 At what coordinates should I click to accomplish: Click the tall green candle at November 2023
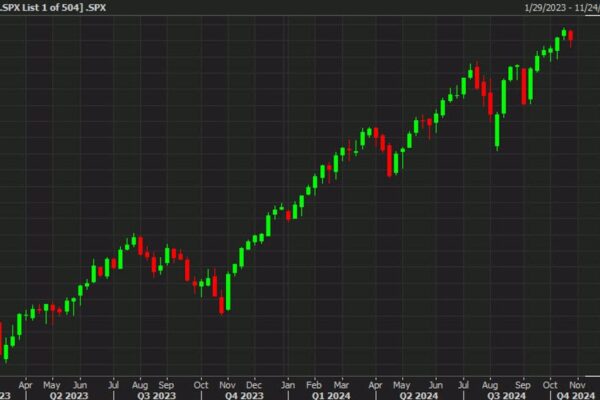pyautogui.click(x=228, y=292)
